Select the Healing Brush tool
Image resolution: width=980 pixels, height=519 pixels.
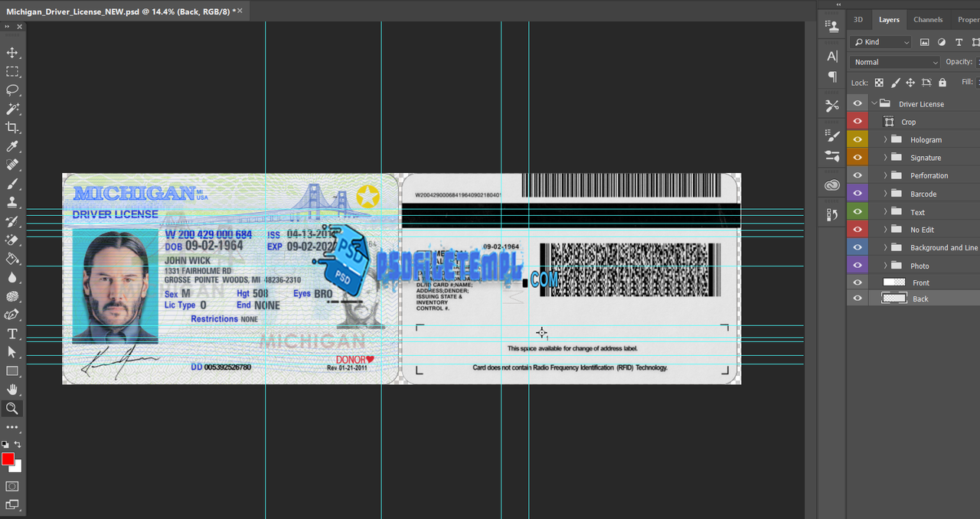[x=12, y=165]
